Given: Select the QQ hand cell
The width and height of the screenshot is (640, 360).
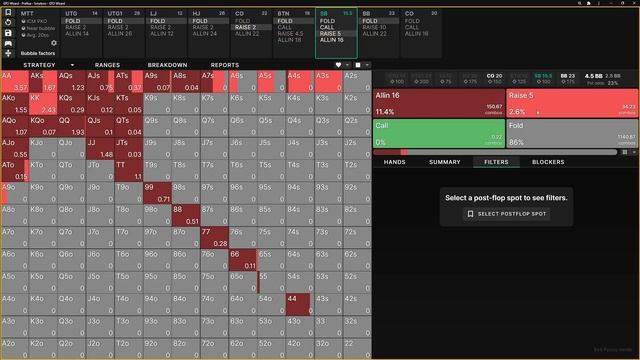Looking at the screenshot, I should click(72, 126).
